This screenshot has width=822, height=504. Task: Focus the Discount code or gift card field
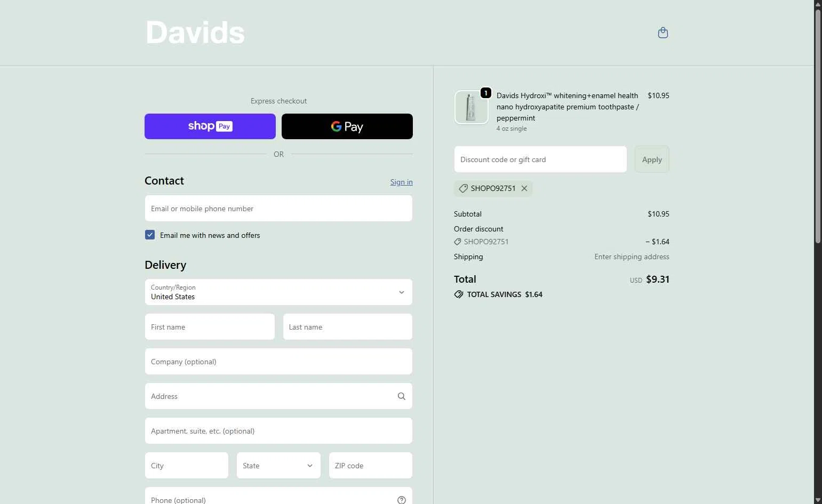click(x=540, y=159)
